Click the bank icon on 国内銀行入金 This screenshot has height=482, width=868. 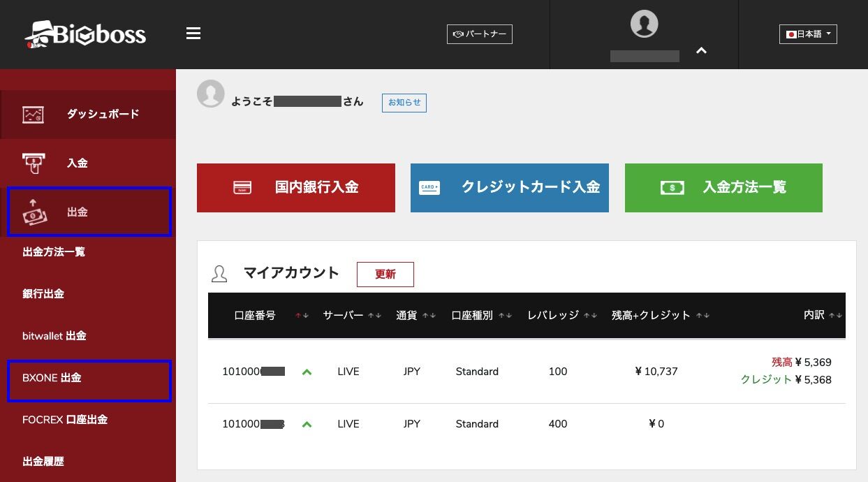(242, 188)
